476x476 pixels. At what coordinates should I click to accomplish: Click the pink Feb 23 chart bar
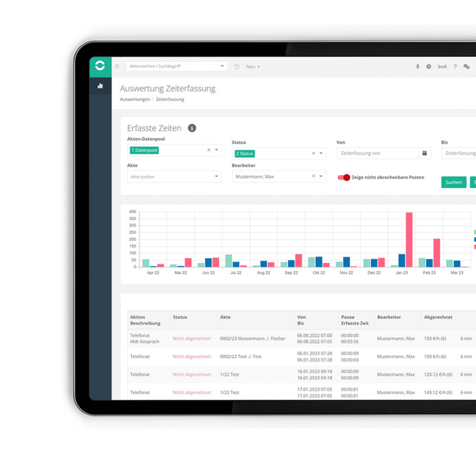coord(436,253)
